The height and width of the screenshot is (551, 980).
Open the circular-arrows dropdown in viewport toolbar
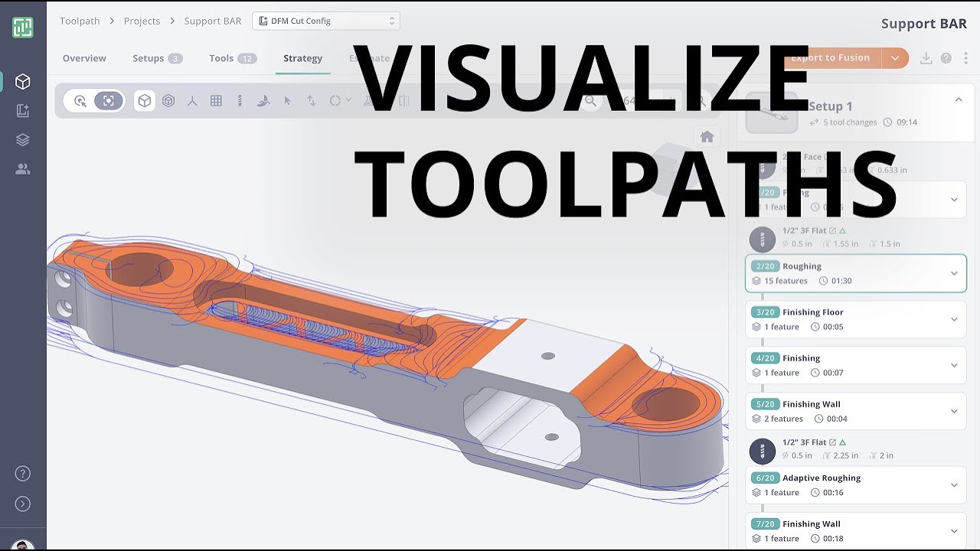click(340, 101)
